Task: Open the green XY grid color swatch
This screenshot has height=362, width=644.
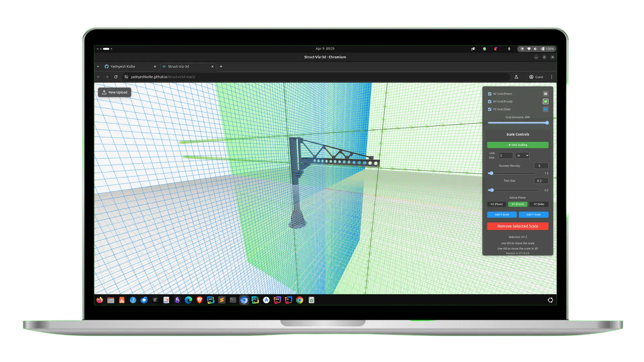Action: pyautogui.click(x=545, y=102)
